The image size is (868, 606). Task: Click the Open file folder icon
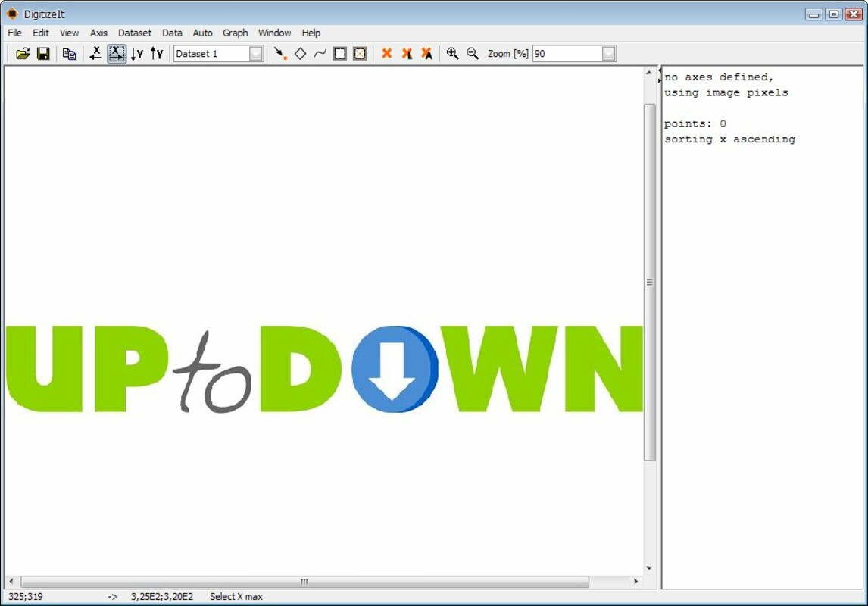click(x=23, y=54)
